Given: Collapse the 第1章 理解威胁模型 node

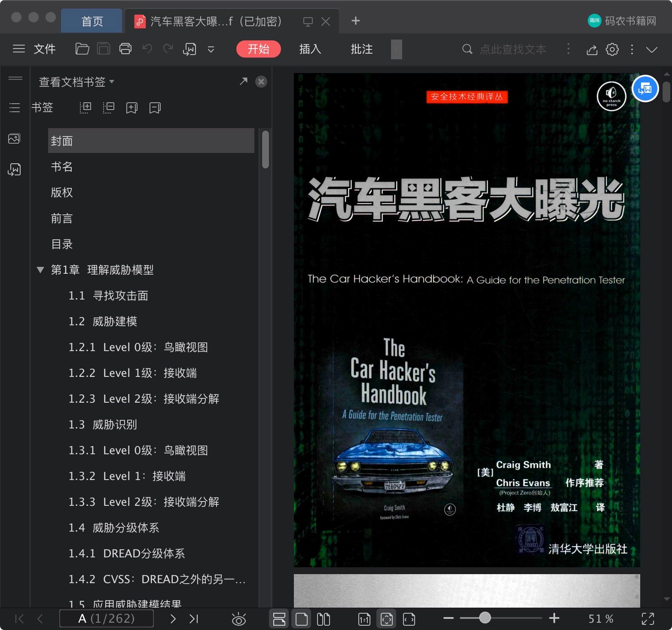Looking at the screenshot, I should point(40,270).
